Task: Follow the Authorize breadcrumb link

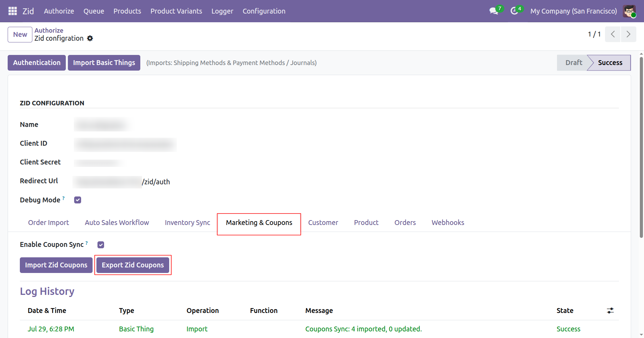Action: 49,30
